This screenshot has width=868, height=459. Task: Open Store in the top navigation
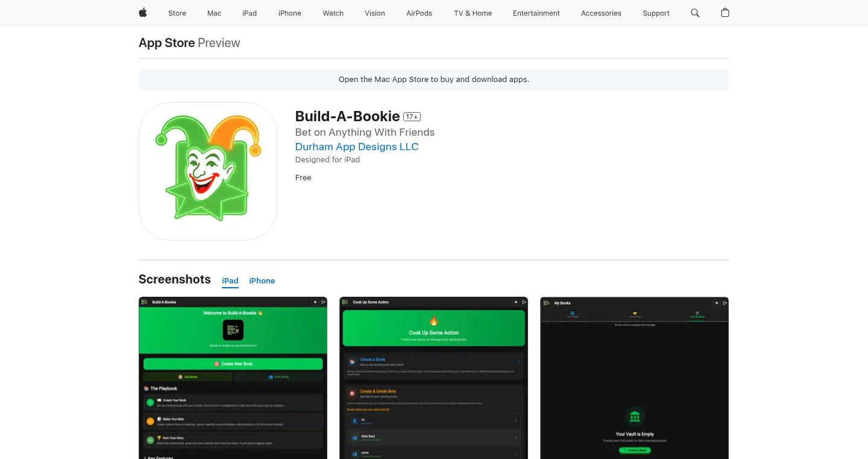(x=177, y=13)
